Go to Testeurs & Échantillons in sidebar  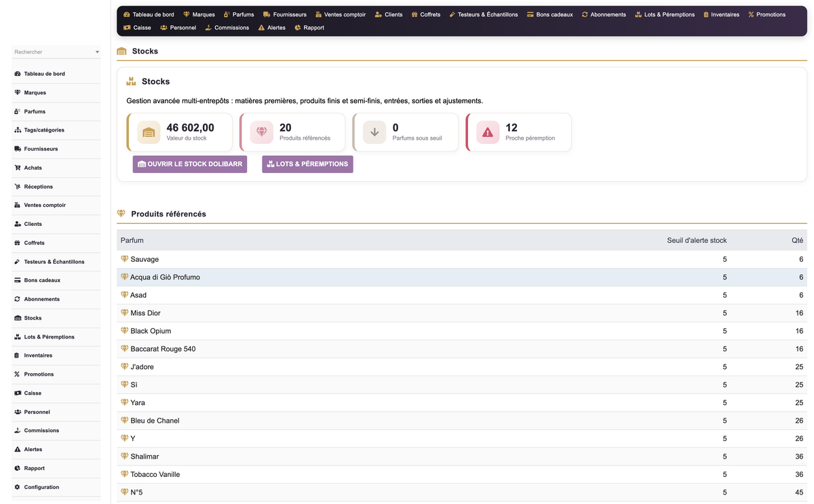pos(56,262)
